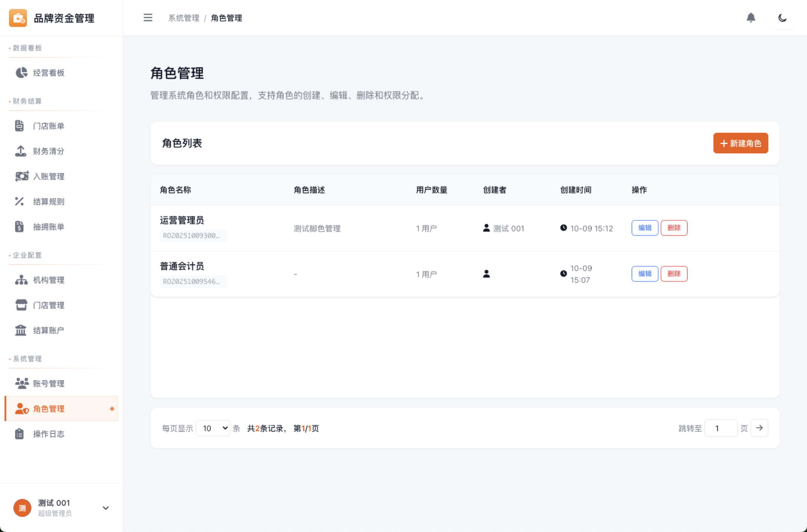This screenshot has height=532, width=807.
Task: Click the brand wallet logo icon
Action: [18, 18]
